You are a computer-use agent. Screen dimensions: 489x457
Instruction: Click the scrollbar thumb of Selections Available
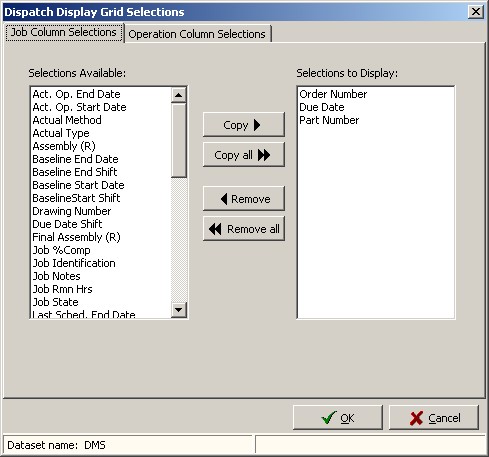click(179, 140)
